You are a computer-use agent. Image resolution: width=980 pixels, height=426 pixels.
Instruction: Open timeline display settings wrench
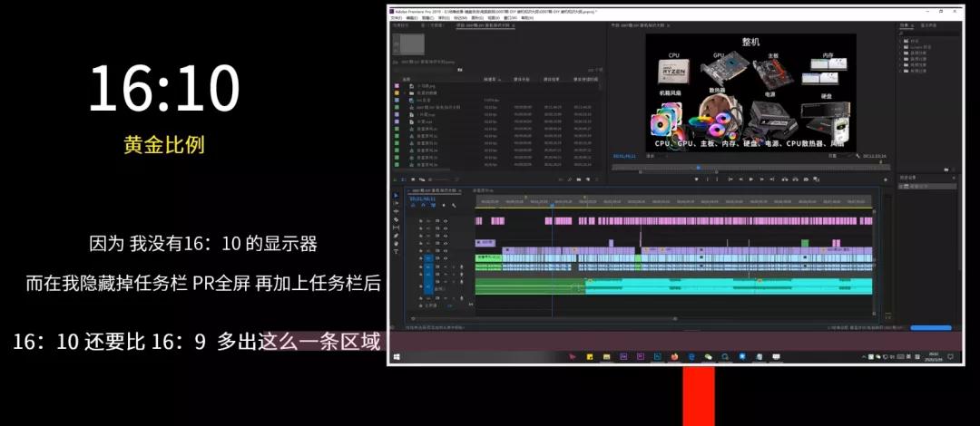pos(454,206)
